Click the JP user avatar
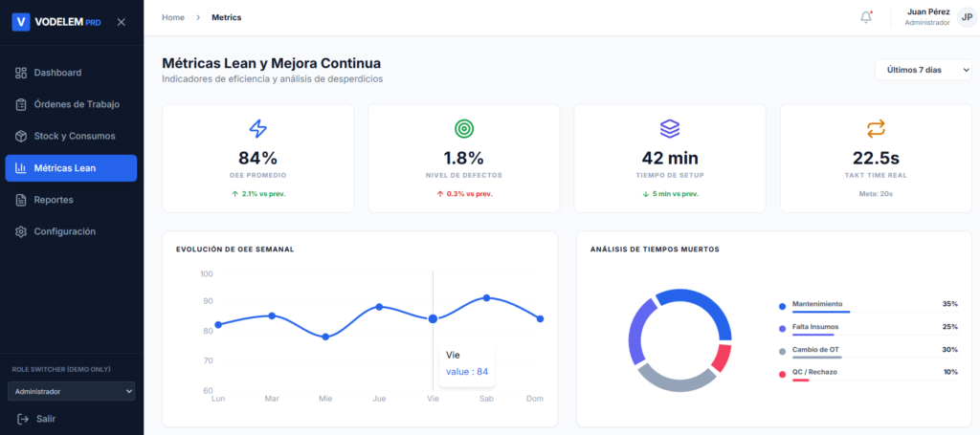The width and height of the screenshot is (980, 435). (966, 17)
